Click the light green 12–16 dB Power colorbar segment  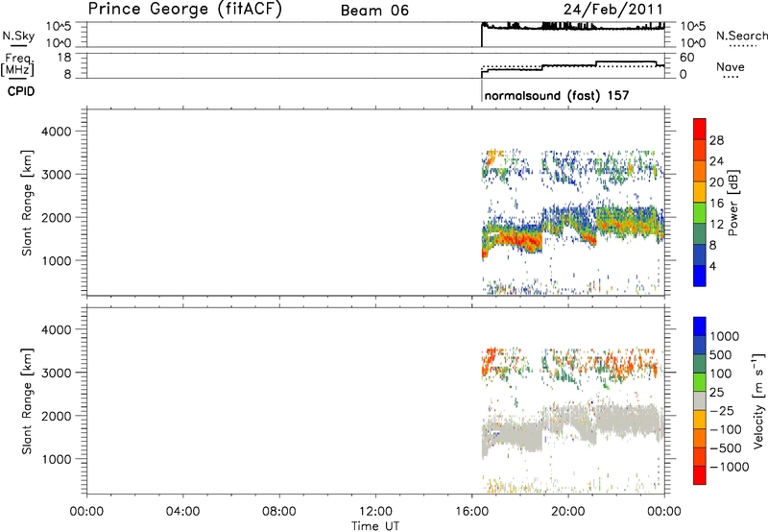click(x=700, y=212)
